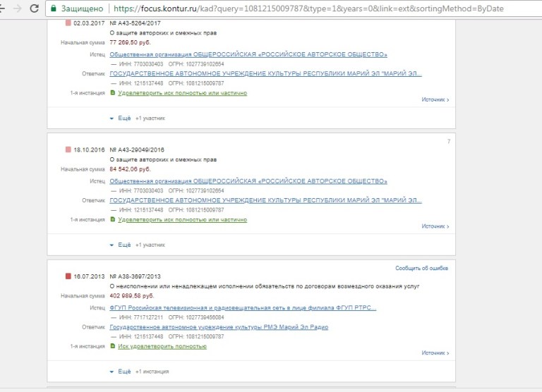
Task: Click the green padlock security icon
Action: (x=53, y=8)
